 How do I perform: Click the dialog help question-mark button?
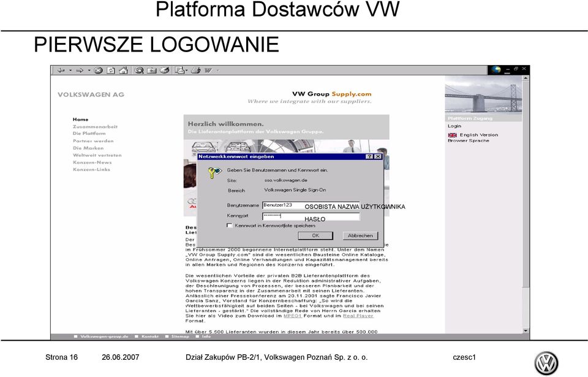pyautogui.click(x=369, y=156)
